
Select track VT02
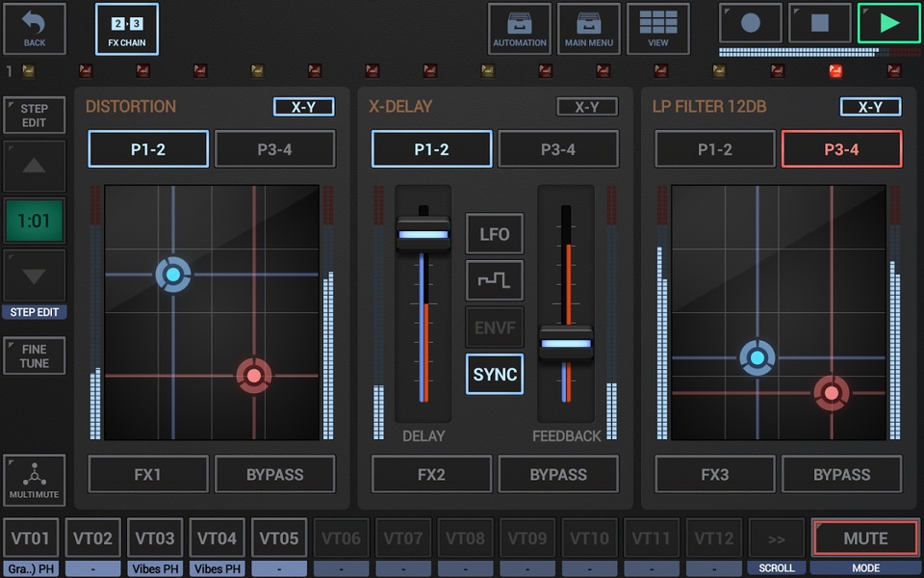[92, 538]
